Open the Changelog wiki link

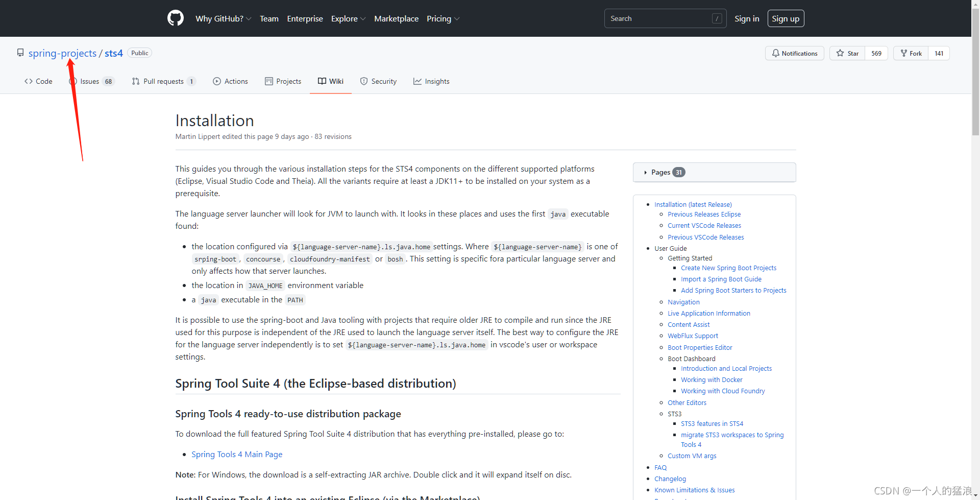pos(670,479)
